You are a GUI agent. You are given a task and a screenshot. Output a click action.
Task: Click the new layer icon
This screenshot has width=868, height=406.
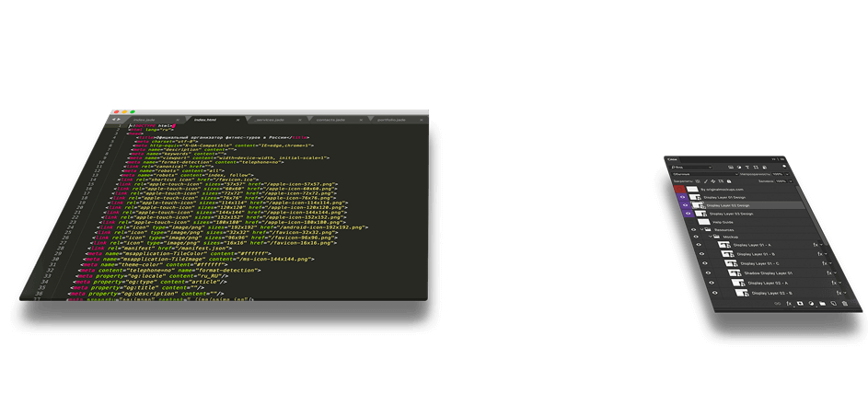[833, 303]
